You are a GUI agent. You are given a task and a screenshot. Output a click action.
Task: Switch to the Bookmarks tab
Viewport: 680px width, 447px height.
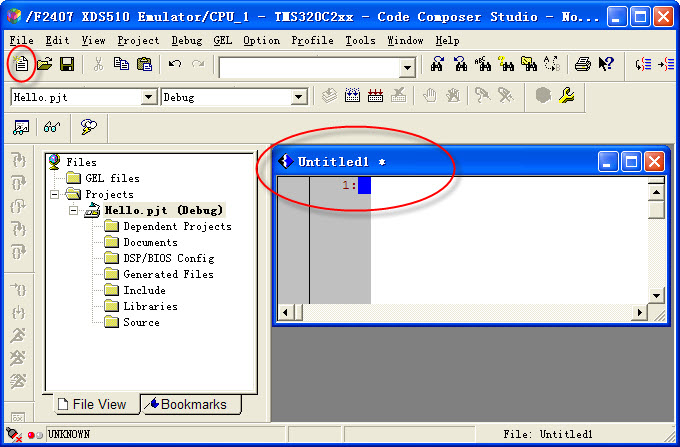[191, 404]
